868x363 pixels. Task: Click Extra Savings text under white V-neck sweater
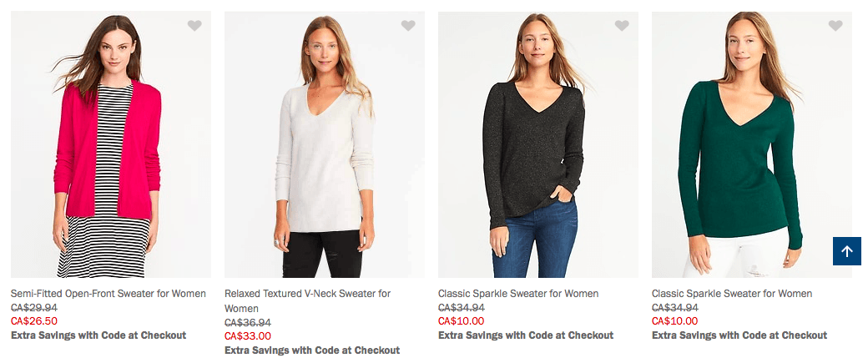coord(312,350)
